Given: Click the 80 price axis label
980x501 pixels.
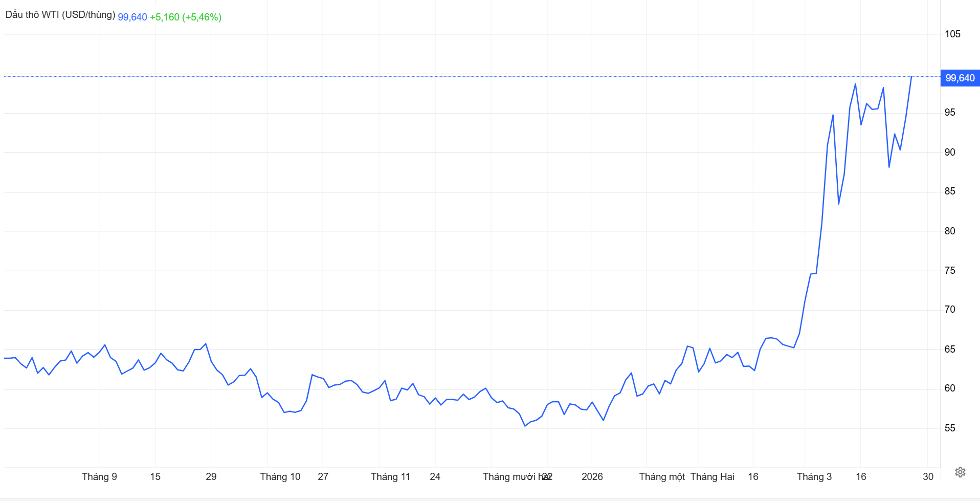Looking at the screenshot, I should (949, 231).
